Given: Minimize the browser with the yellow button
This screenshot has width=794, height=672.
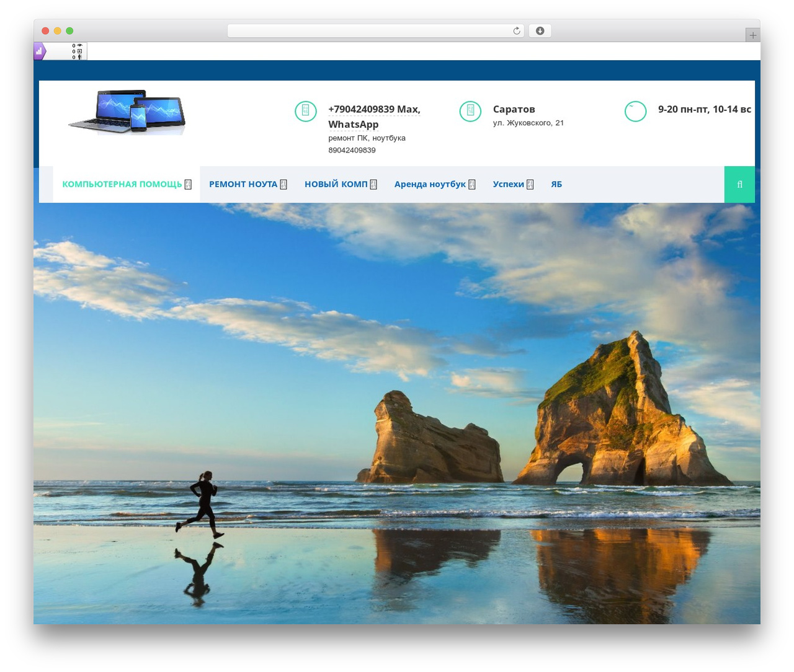Looking at the screenshot, I should 58,31.
